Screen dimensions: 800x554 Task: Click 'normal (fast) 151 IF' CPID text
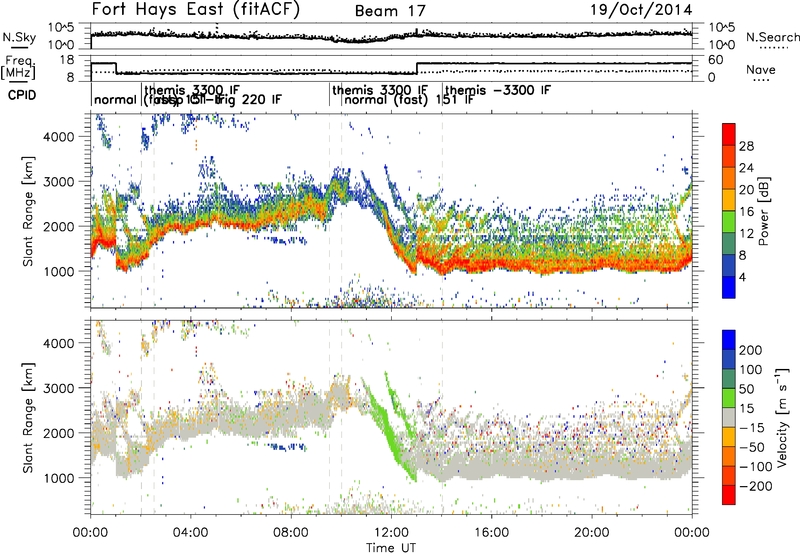[x=409, y=100]
